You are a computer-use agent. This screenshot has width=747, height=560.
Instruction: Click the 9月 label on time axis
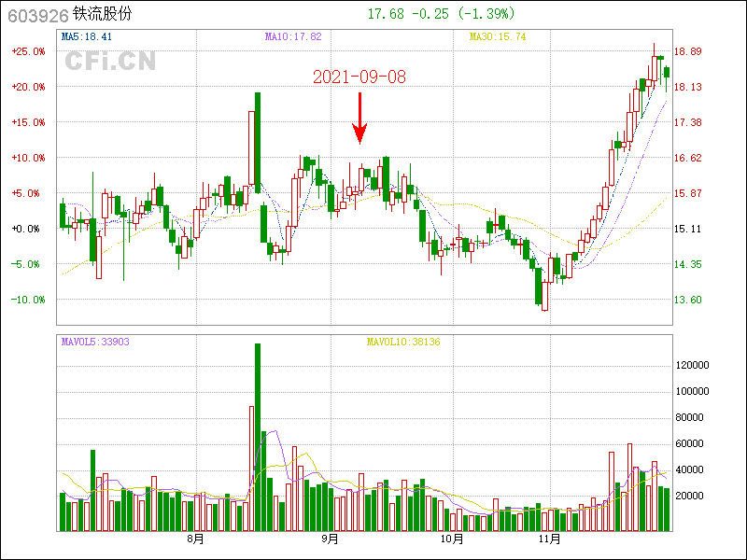330,539
